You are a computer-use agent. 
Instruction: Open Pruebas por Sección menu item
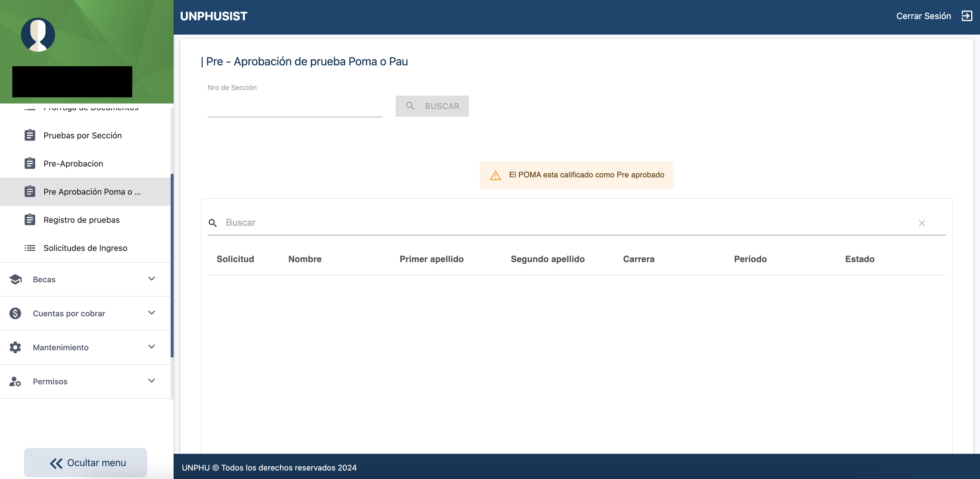(x=83, y=135)
